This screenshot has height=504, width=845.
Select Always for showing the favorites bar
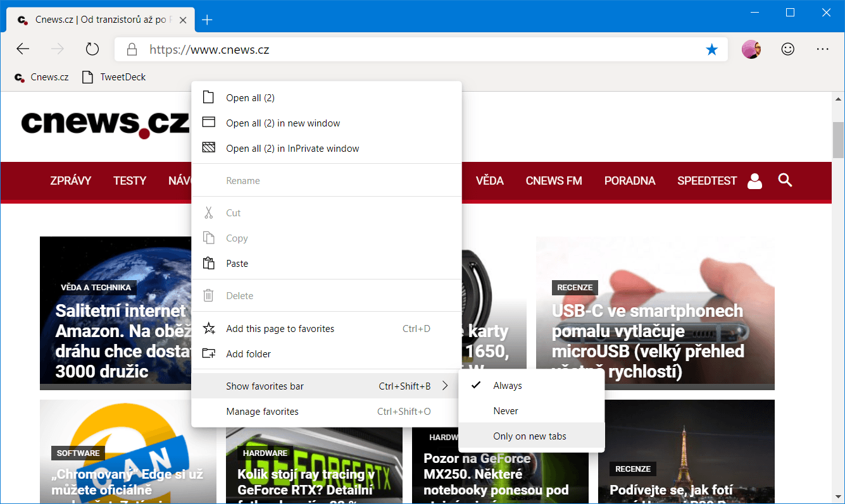point(508,385)
